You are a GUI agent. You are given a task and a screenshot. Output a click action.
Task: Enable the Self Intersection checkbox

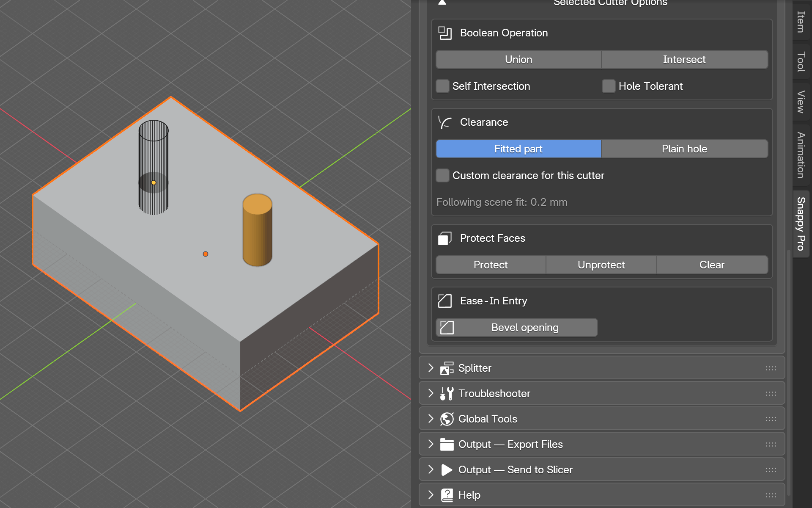tap(442, 86)
